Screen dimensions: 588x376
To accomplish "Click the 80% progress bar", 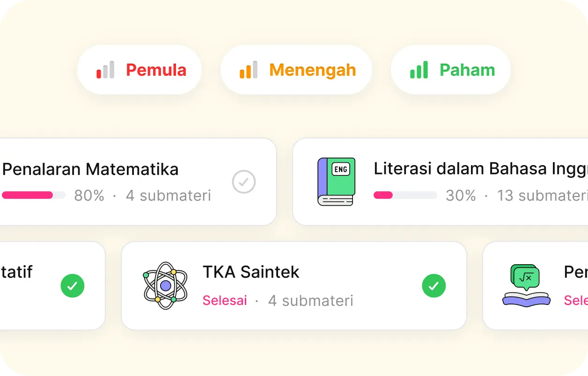I will coord(34,195).
